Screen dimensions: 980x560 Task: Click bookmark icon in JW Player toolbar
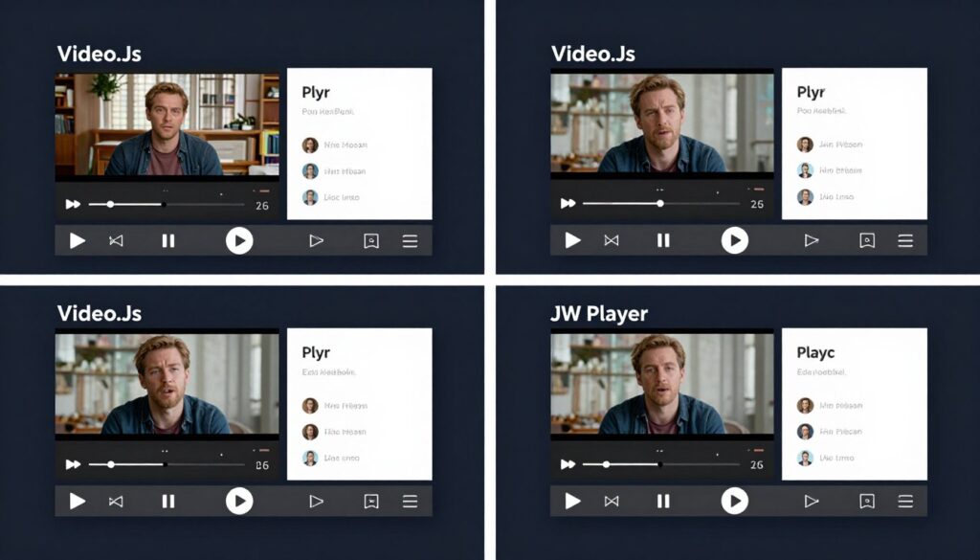867,501
